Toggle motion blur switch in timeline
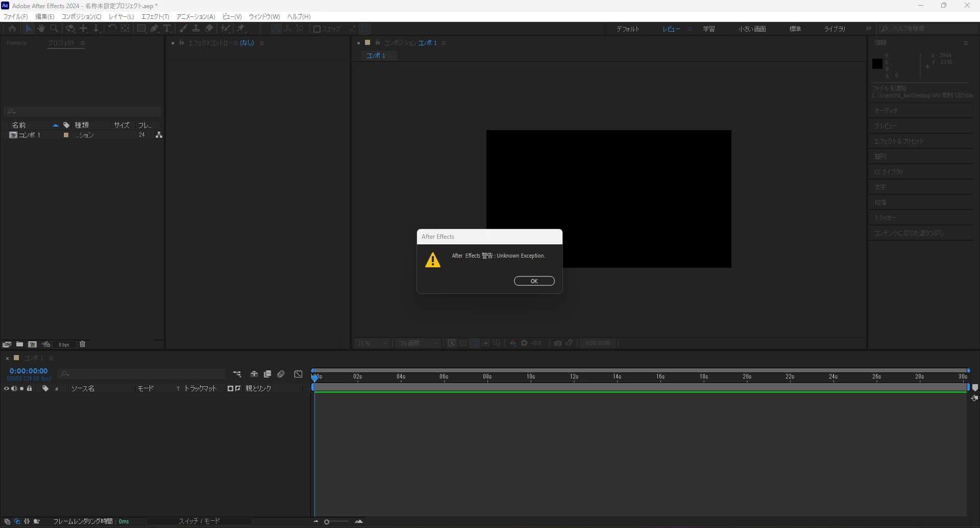This screenshot has height=528, width=980. pos(281,374)
